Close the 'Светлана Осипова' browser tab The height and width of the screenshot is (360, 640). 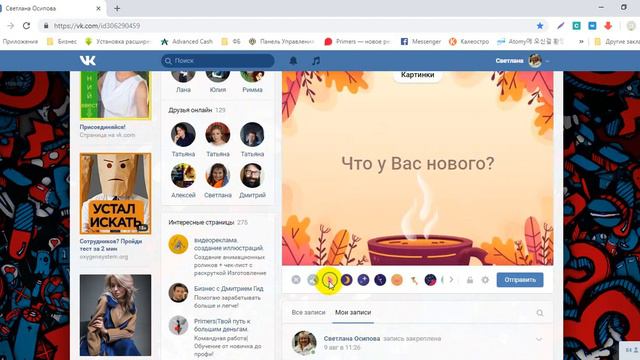pyautogui.click(x=98, y=8)
